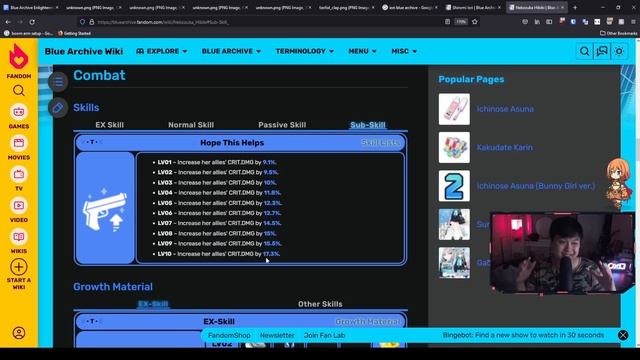
Task: Open the user profile icon in sidebar
Action: 19,333
